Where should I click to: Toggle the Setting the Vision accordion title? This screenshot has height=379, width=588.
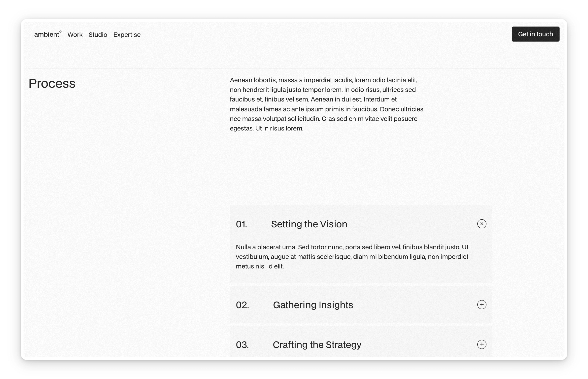309,224
